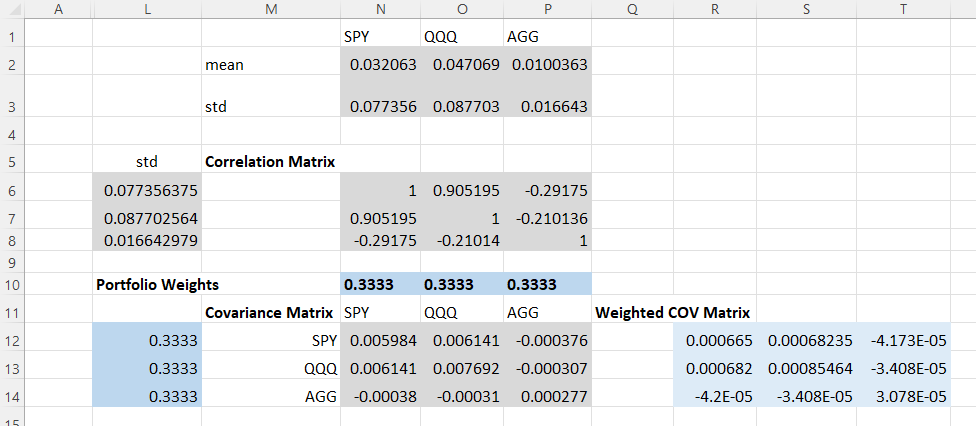Click the SPY label in row 1
Viewport: 976px width, 426px height.
coord(357,37)
